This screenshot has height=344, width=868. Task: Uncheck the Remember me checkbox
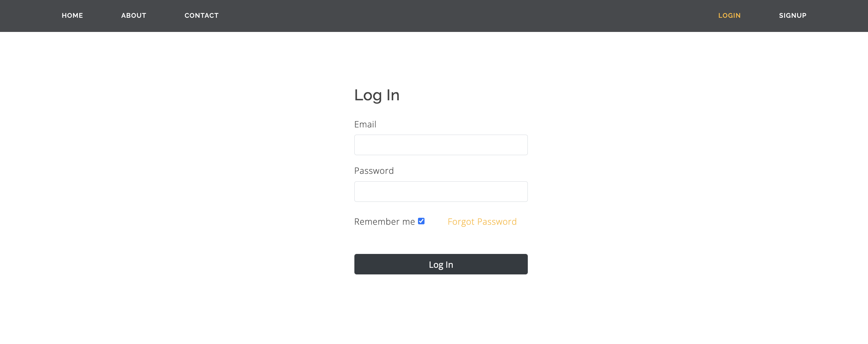tap(421, 221)
